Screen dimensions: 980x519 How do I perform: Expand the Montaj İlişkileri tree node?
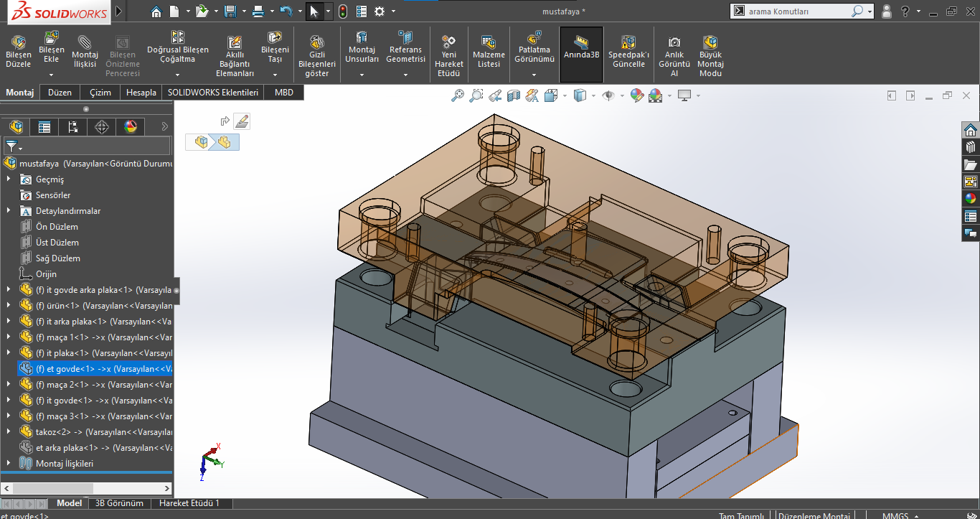pyautogui.click(x=9, y=464)
